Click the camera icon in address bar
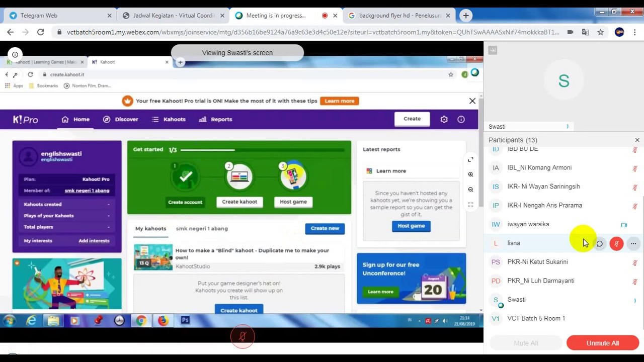The image size is (644, 362). click(570, 32)
